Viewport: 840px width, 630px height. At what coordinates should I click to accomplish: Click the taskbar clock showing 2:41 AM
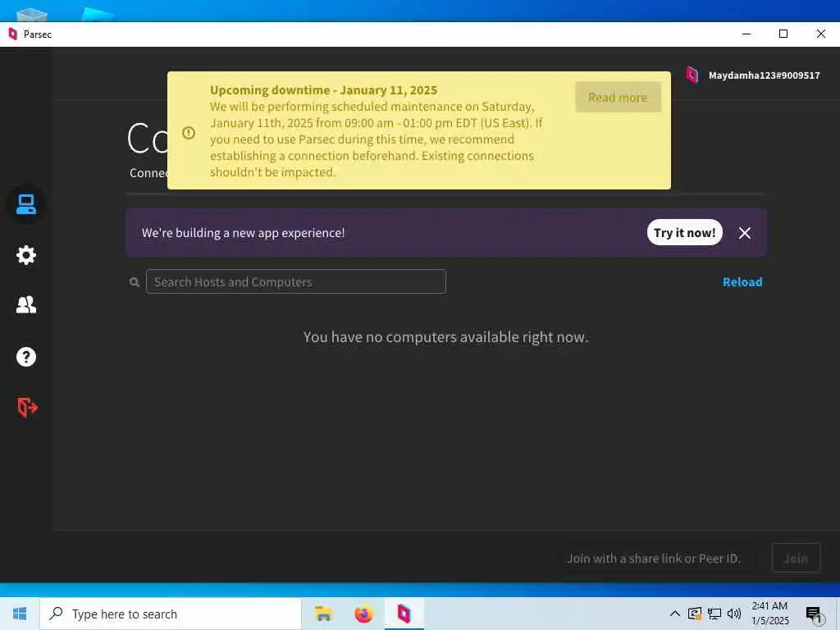pos(769,614)
